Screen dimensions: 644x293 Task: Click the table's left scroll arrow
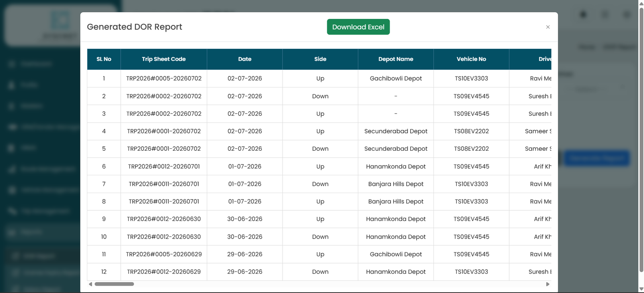[91, 284]
